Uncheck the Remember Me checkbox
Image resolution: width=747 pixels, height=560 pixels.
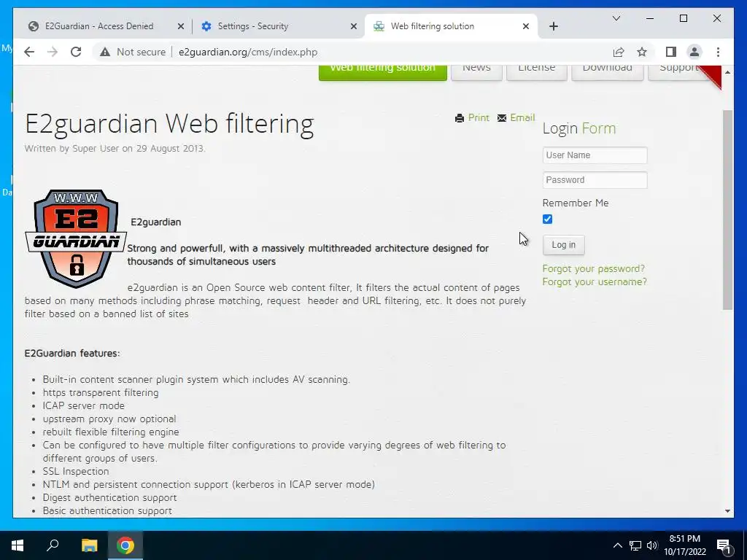tap(547, 219)
